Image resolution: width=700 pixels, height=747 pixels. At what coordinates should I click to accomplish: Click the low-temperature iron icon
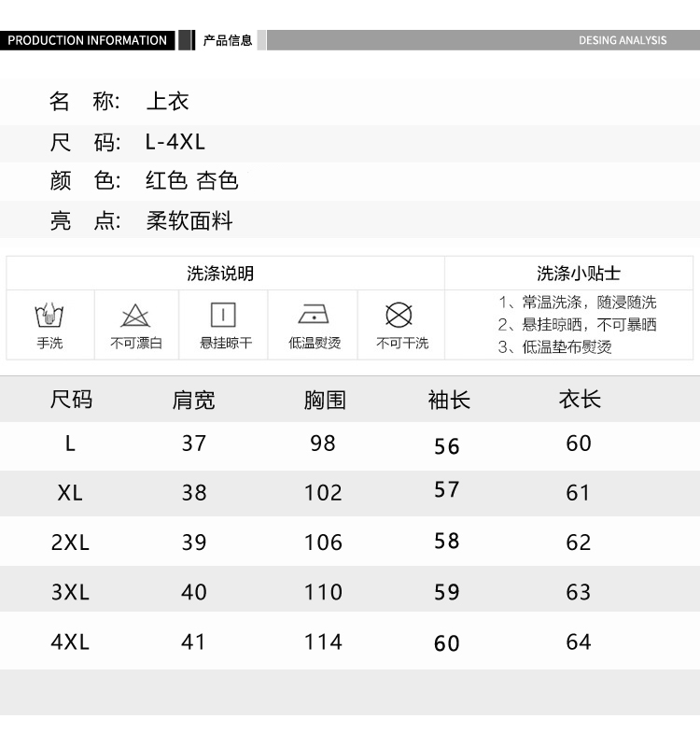pos(314,315)
